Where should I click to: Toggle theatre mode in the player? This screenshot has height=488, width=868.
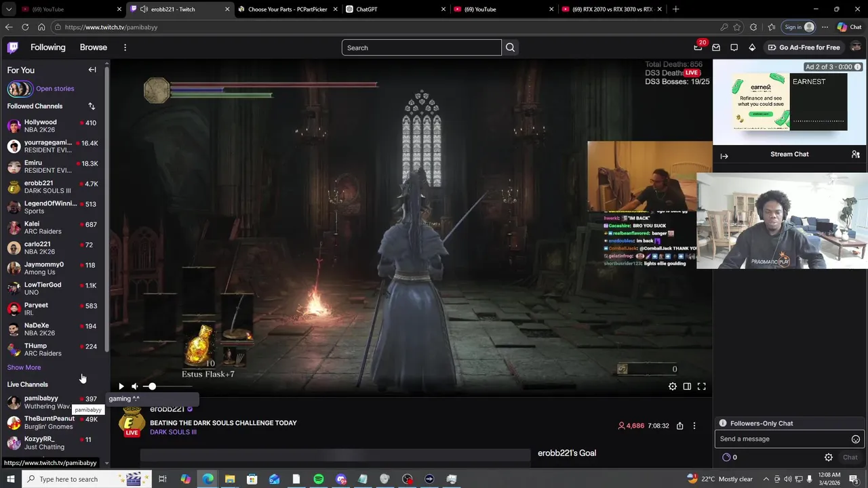[687, 386]
